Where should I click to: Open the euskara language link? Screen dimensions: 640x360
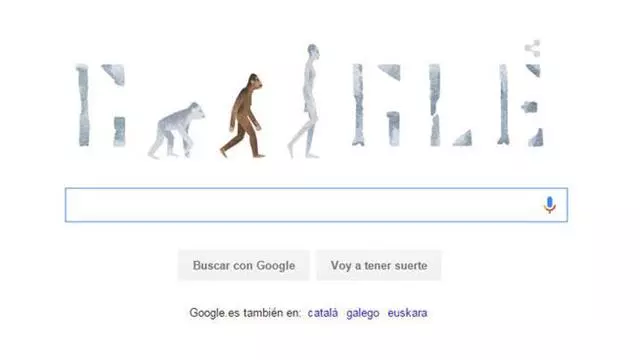pos(407,313)
